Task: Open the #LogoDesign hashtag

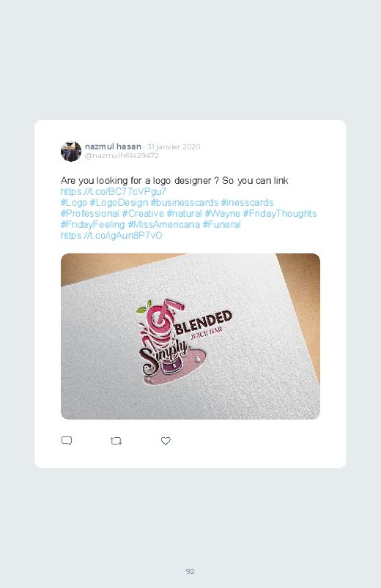Action: coord(119,203)
